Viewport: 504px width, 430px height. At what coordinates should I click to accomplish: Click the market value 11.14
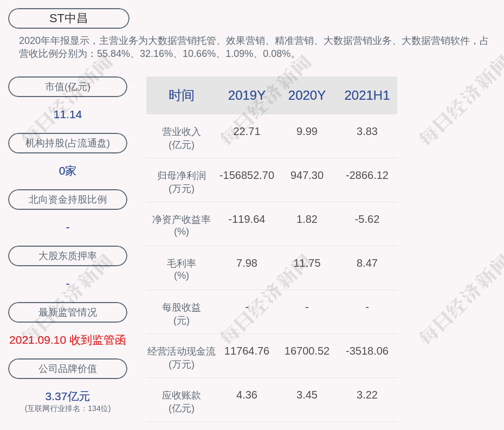tap(68, 114)
